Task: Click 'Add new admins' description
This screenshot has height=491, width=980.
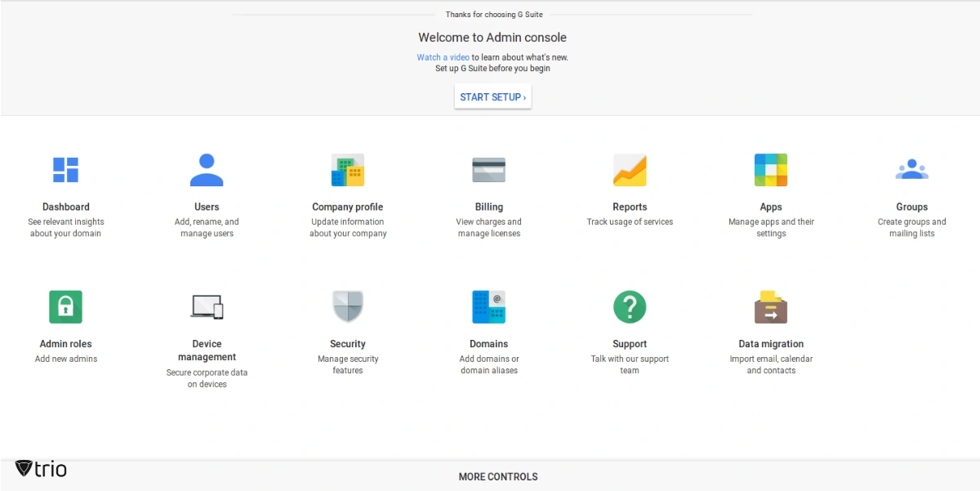Action: tap(66, 359)
